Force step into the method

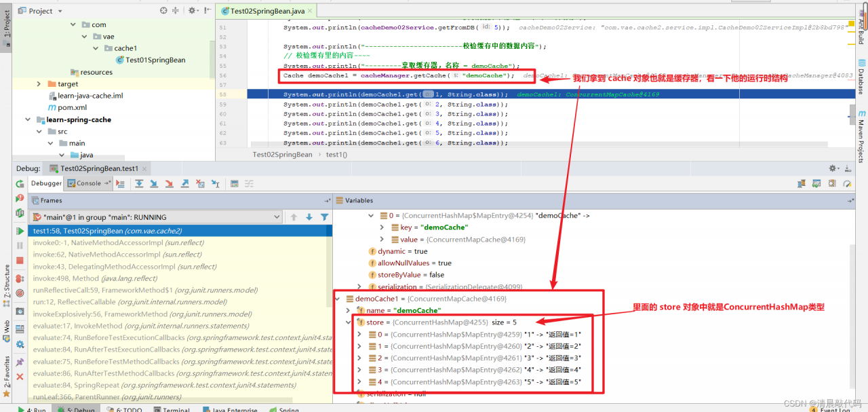click(x=169, y=183)
